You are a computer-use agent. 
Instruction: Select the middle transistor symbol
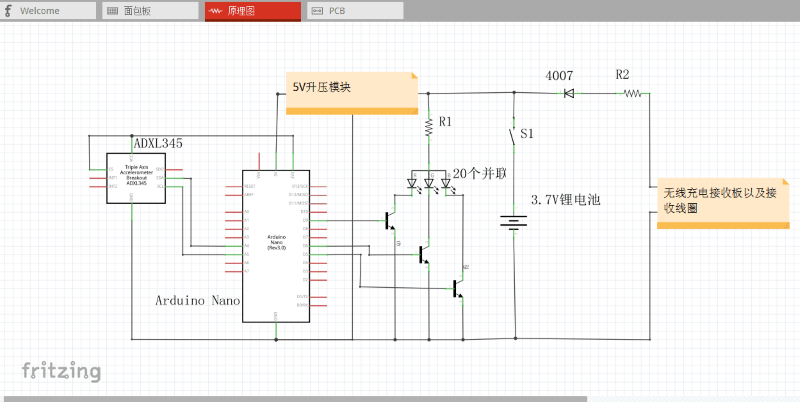tap(425, 255)
